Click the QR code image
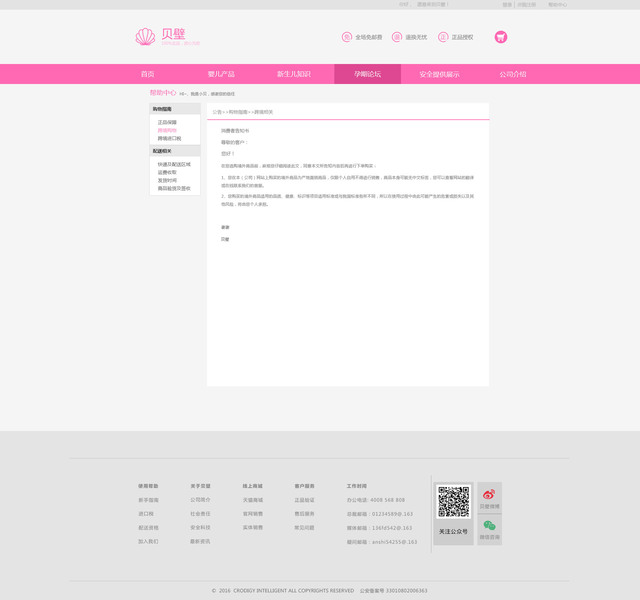The height and width of the screenshot is (600, 640). [453, 501]
